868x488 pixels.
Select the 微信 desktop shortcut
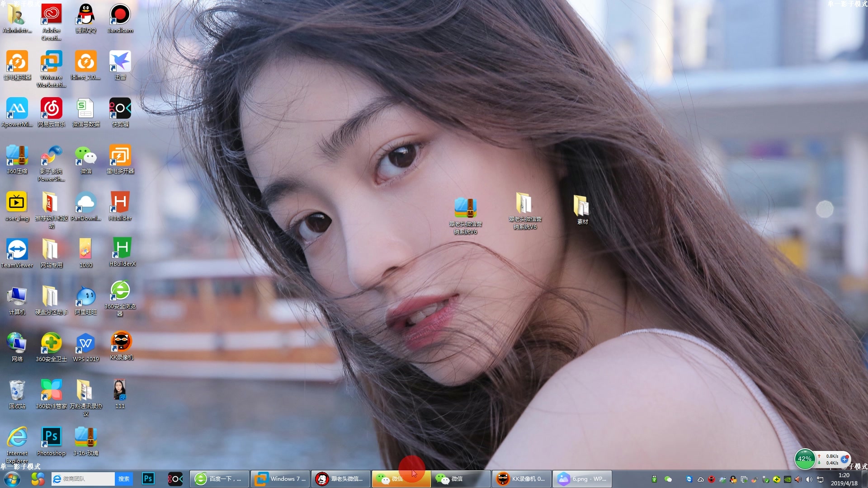85,160
